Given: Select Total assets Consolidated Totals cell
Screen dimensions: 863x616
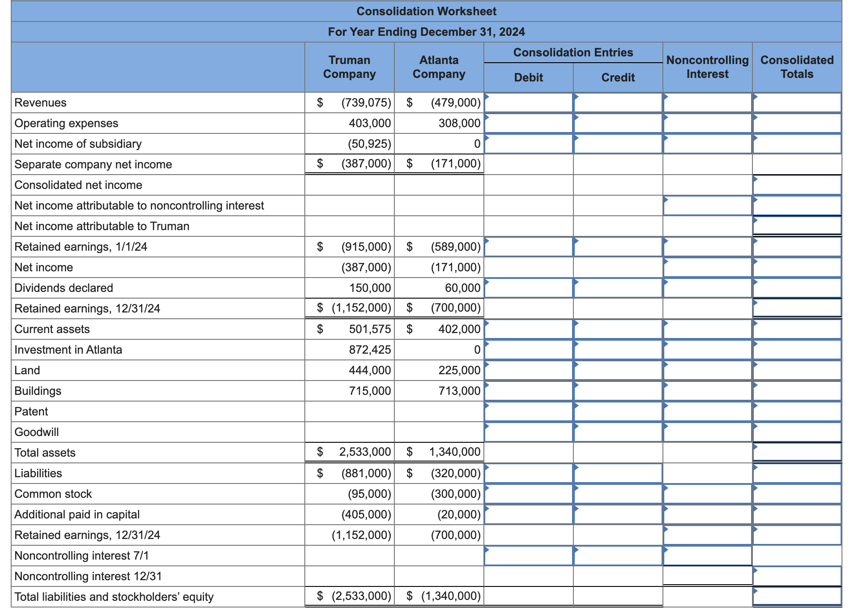Looking at the screenshot, I should coord(797,452).
